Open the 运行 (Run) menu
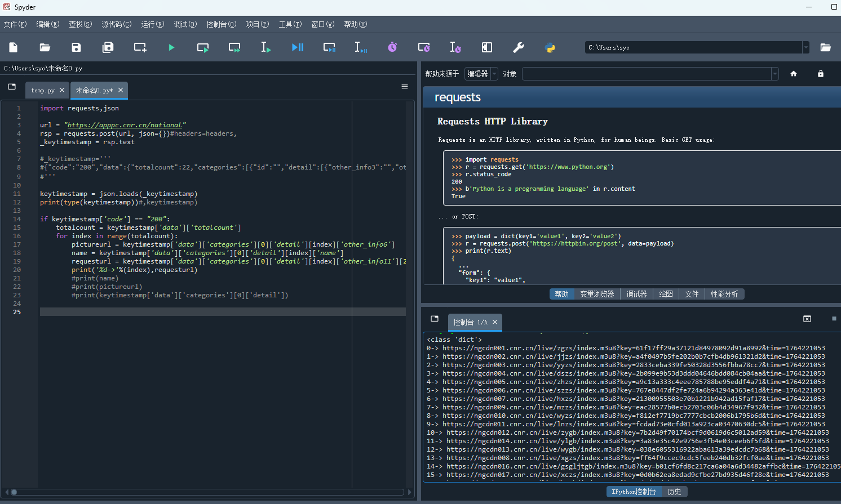The width and height of the screenshot is (841, 504). point(152,24)
